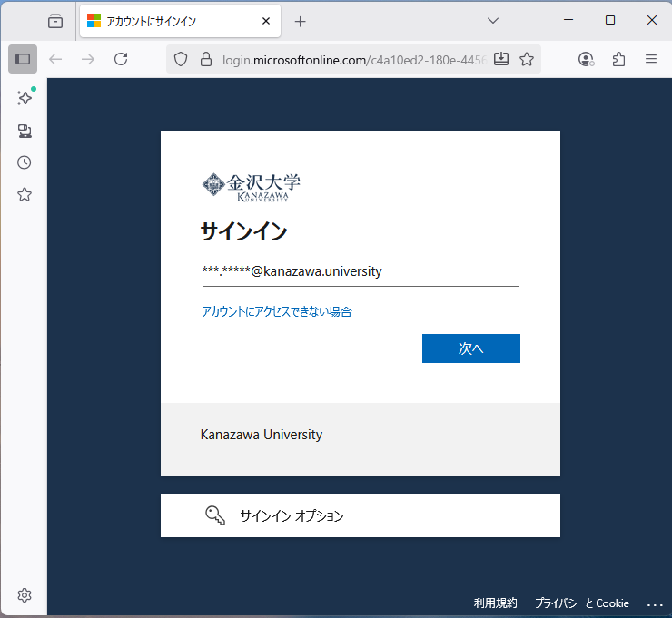Toggle the browser sidebar button
This screenshot has width=672, height=618.
23,59
